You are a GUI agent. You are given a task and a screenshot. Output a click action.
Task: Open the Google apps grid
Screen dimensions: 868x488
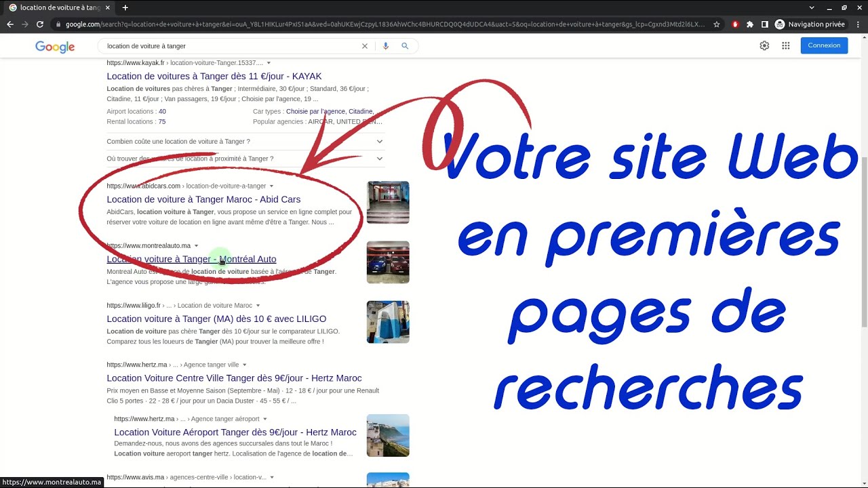[786, 45]
